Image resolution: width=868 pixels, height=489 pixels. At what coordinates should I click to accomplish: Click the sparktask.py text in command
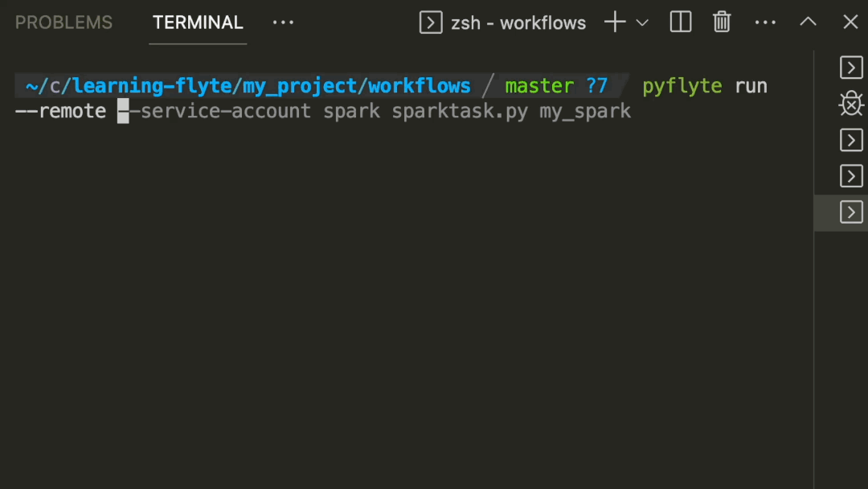pyautogui.click(x=460, y=111)
